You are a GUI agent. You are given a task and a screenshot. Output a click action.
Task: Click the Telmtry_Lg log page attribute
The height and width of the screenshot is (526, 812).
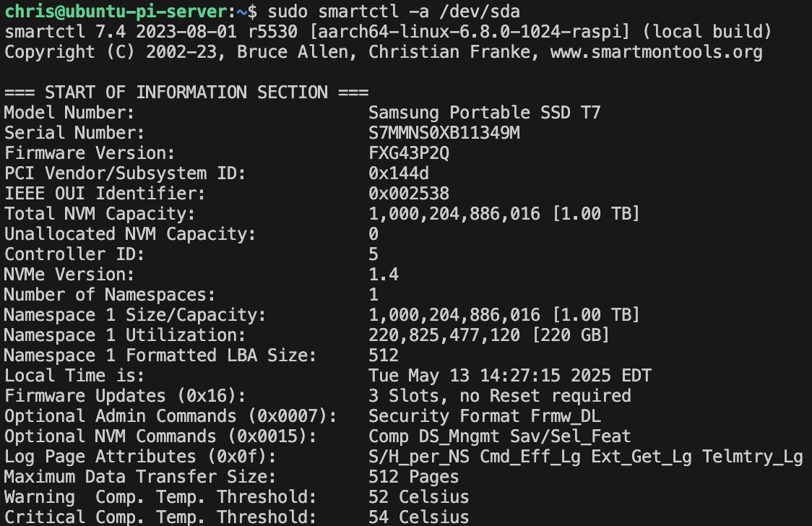(x=753, y=456)
